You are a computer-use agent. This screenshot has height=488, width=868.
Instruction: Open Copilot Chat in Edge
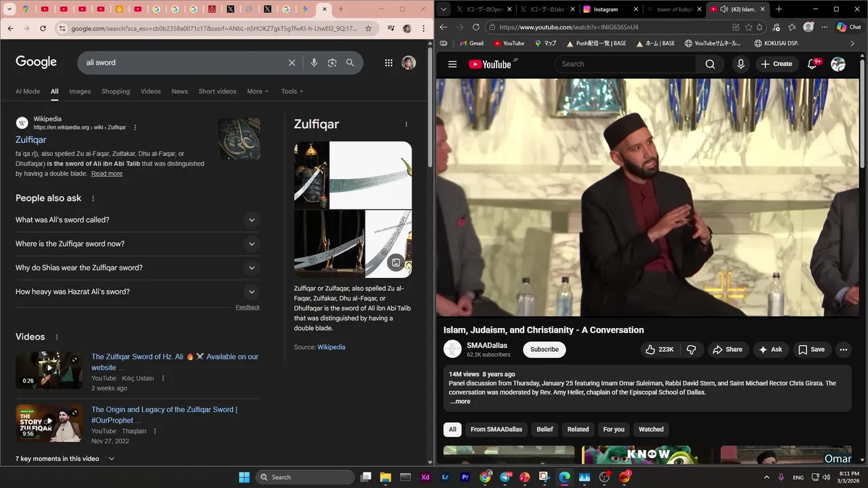tap(850, 27)
